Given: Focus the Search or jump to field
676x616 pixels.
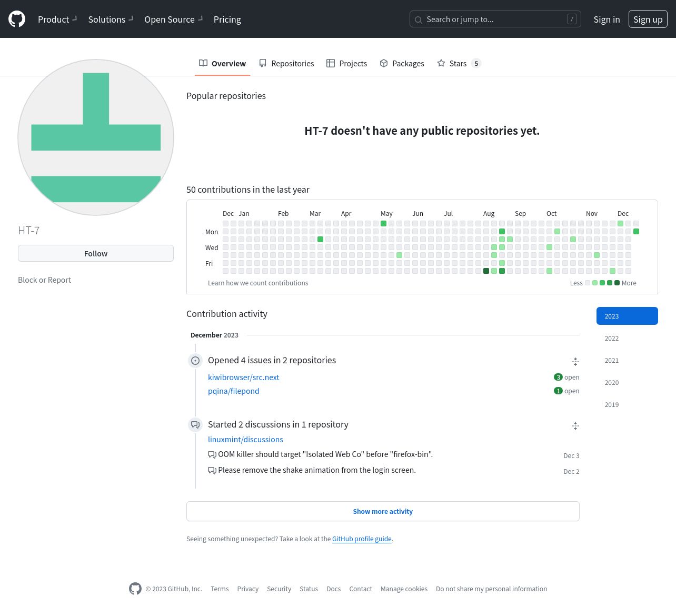Looking at the screenshot, I should click(495, 19).
